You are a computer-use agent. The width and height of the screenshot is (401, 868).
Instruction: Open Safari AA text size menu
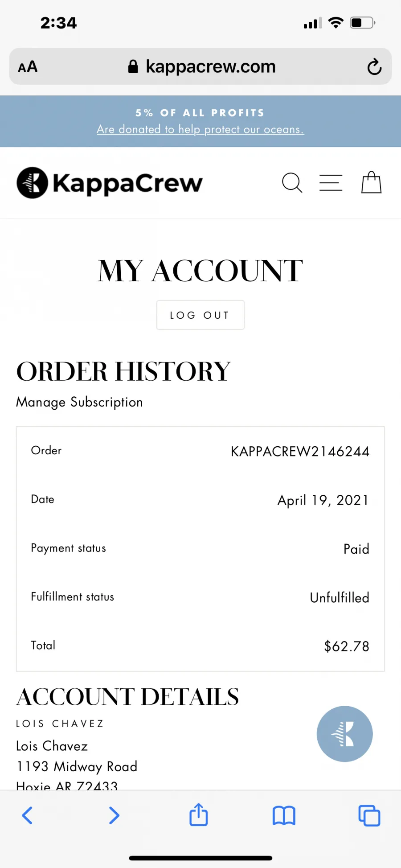[28, 67]
